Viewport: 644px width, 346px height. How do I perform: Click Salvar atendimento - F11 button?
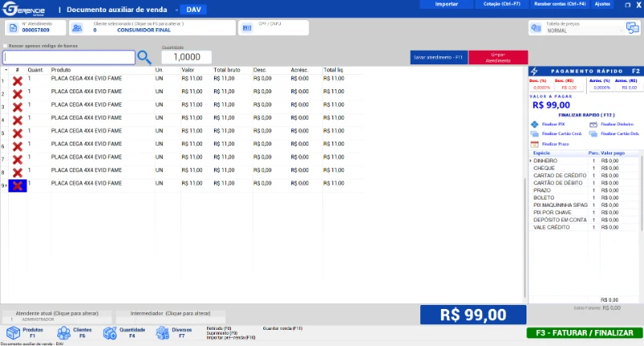pos(439,57)
